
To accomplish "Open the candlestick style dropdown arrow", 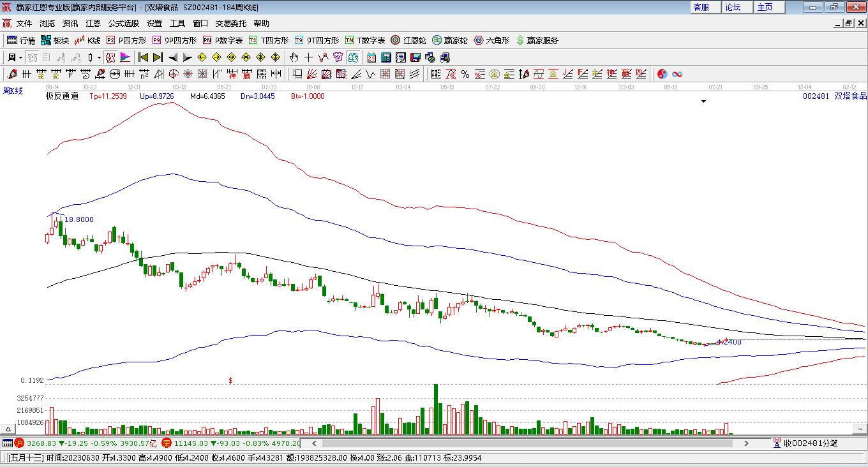I will (99, 57).
